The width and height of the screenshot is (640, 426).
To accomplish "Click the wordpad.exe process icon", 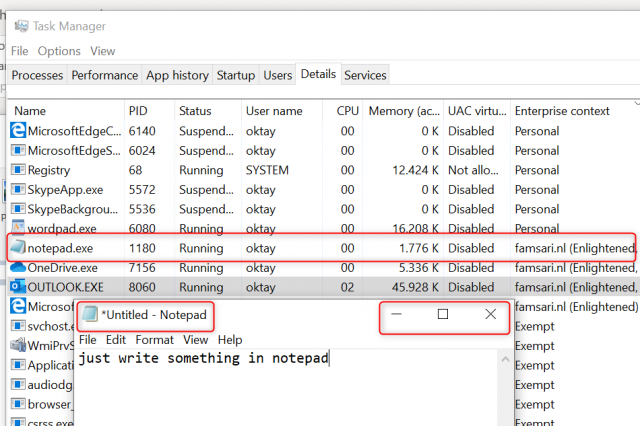I will coord(18,227).
